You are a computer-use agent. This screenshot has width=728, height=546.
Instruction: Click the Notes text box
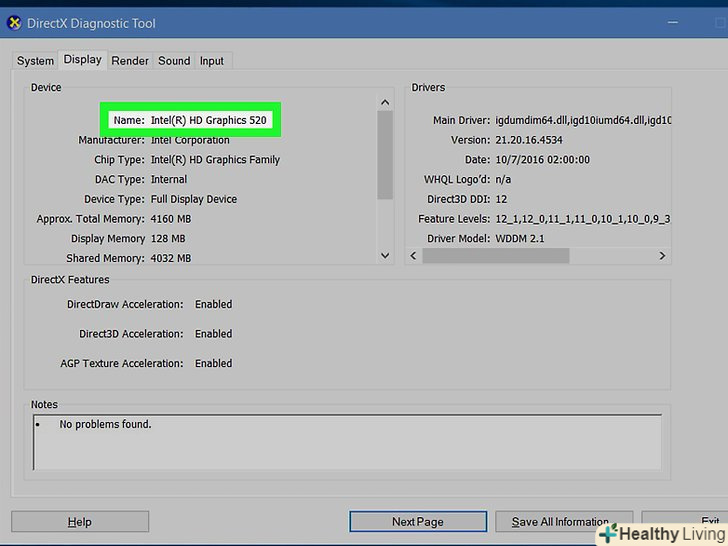[x=347, y=442]
